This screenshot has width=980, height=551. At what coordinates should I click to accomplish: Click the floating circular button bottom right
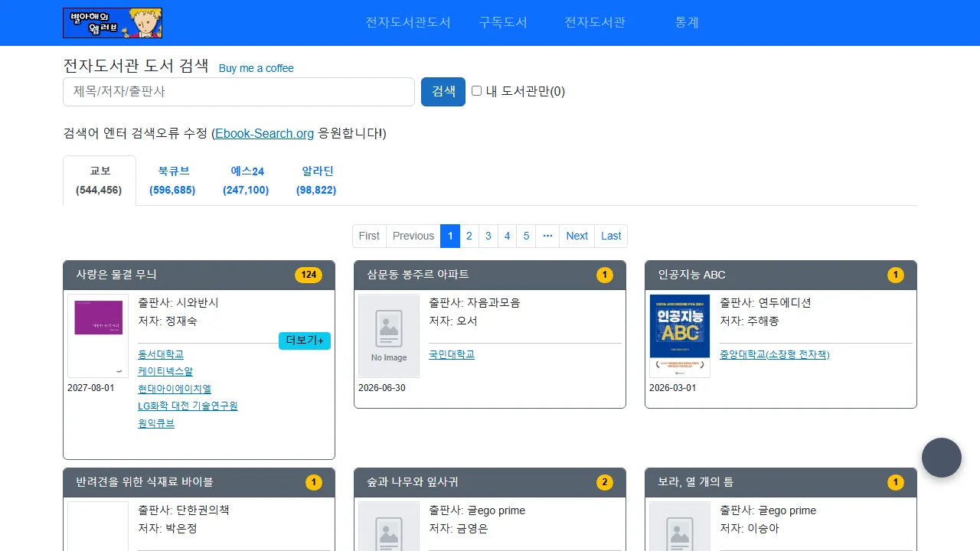tap(941, 457)
